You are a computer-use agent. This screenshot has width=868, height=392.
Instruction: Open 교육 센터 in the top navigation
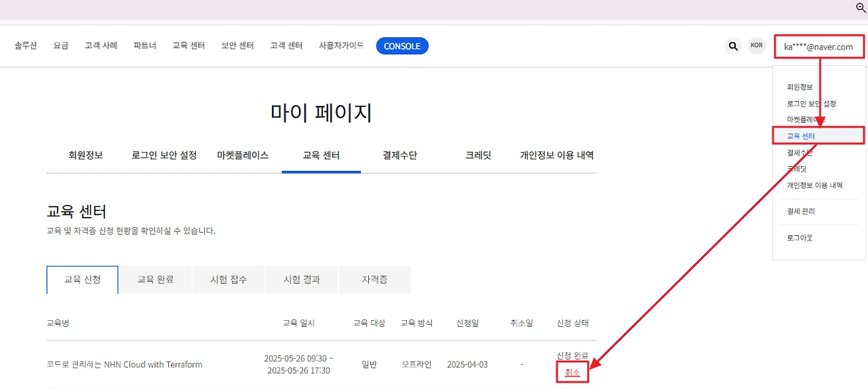(x=189, y=45)
